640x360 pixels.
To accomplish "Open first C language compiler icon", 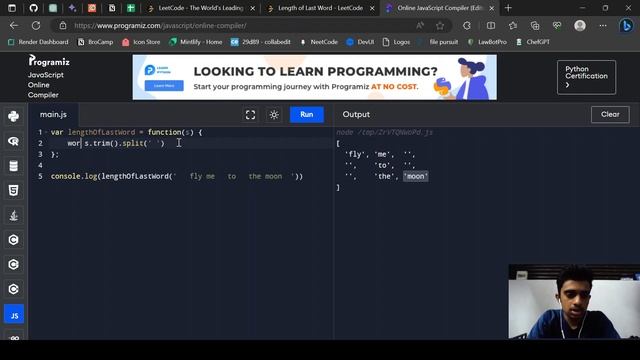I will (x=13, y=240).
